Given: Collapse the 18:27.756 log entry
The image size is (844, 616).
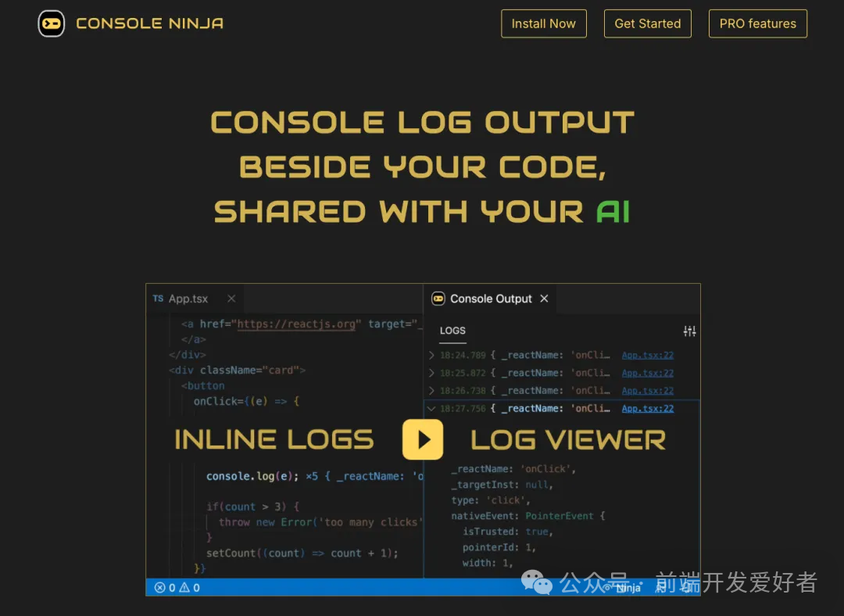Looking at the screenshot, I should coord(431,409).
